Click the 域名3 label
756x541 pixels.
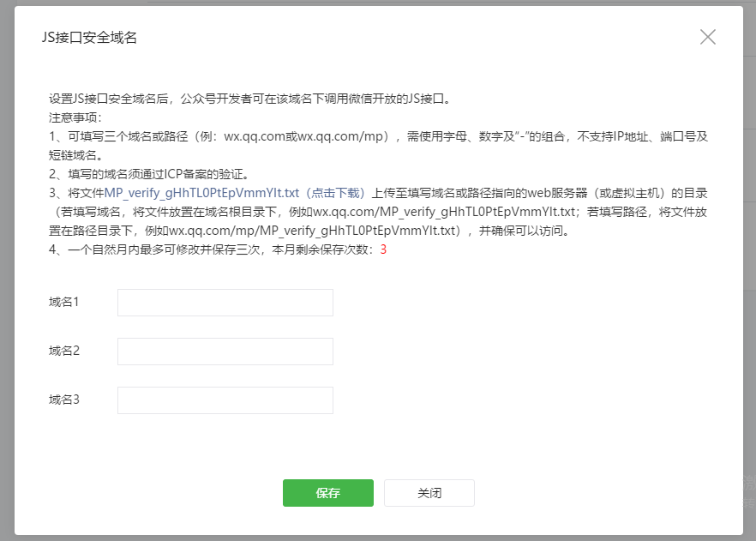[x=64, y=400]
